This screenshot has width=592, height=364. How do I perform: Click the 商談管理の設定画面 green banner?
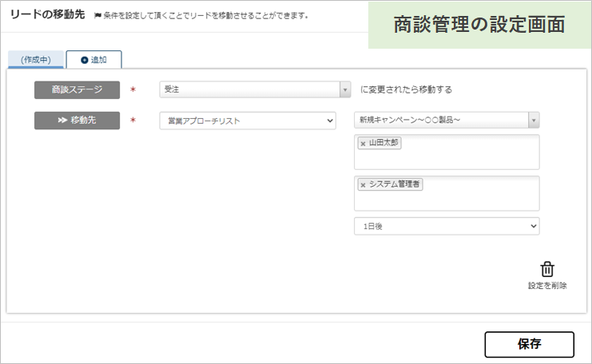point(479,25)
